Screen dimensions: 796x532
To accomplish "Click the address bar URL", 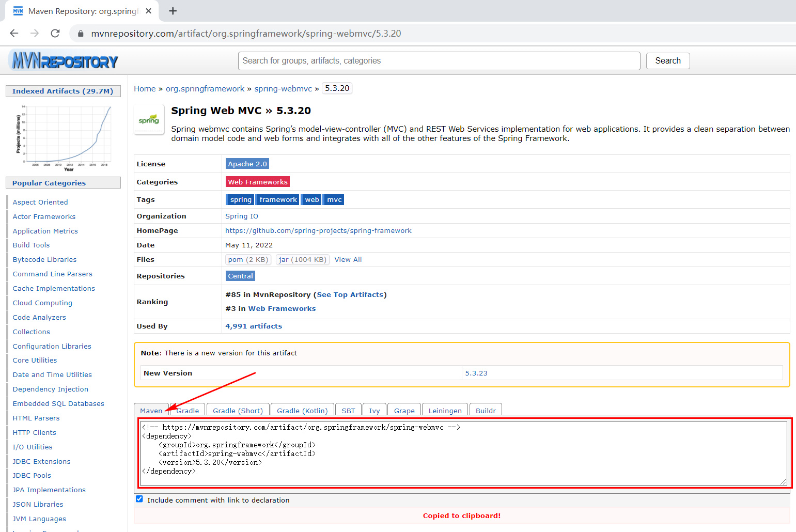I will point(246,34).
